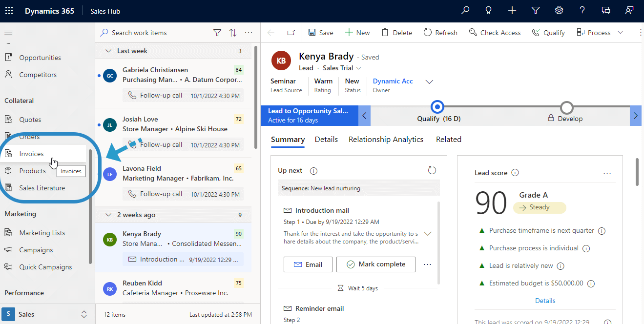Switch to the Details tab
The image size is (644, 324).
(x=326, y=140)
